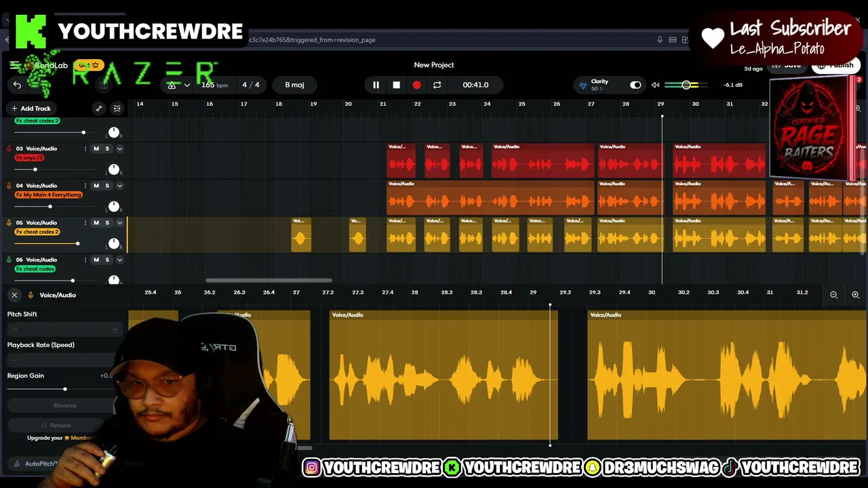Click the microphone icon in browser bar
The height and width of the screenshot is (488, 868).
tap(660, 40)
